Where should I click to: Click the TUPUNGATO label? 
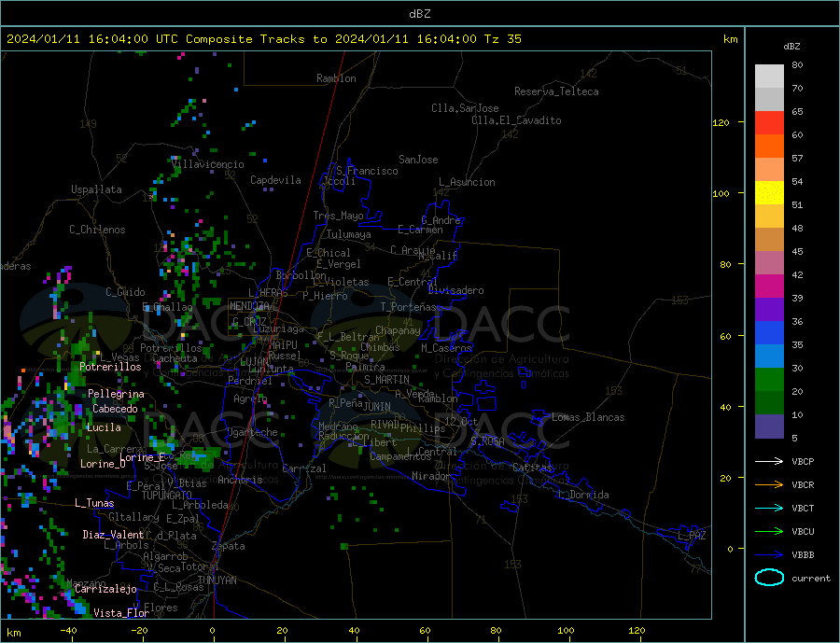[x=167, y=496]
